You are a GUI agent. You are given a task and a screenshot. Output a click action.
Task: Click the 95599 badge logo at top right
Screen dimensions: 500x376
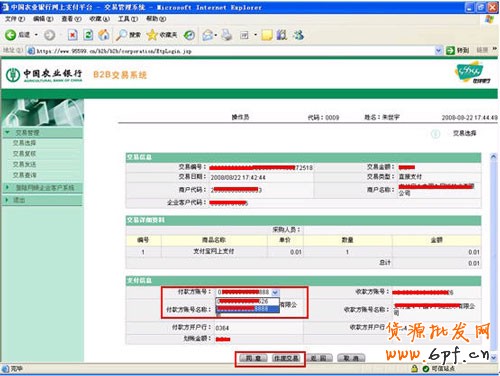pos(473,72)
